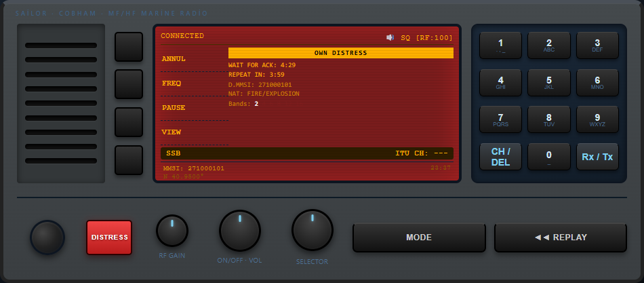Click the REPLAY button
The image size is (644, 283).
[x=561, y=238]
